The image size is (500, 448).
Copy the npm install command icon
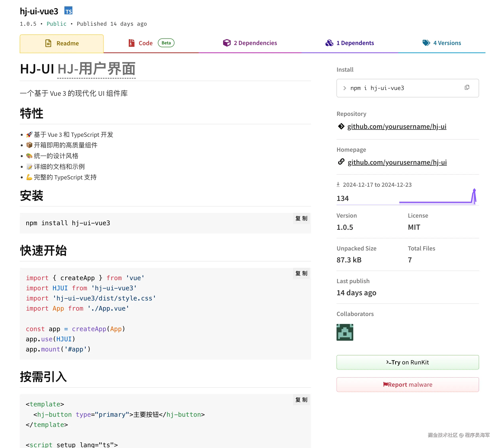467,88
